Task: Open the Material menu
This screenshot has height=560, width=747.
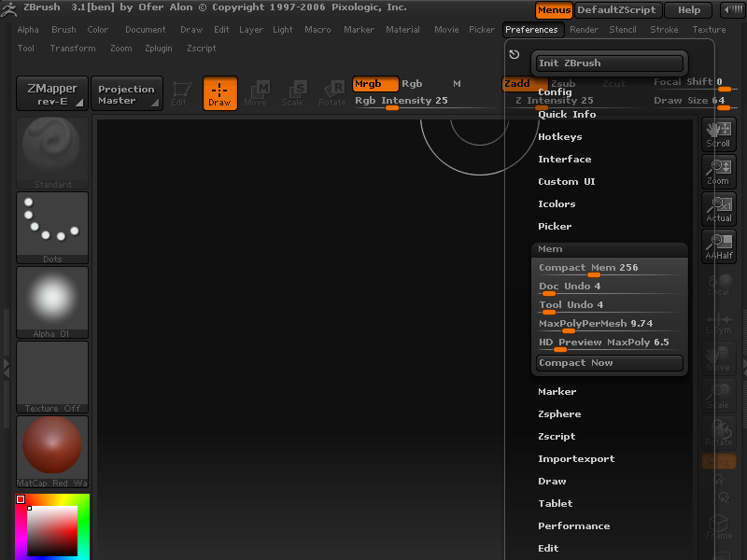Action: pyautogui.click(x=403, y=30)
